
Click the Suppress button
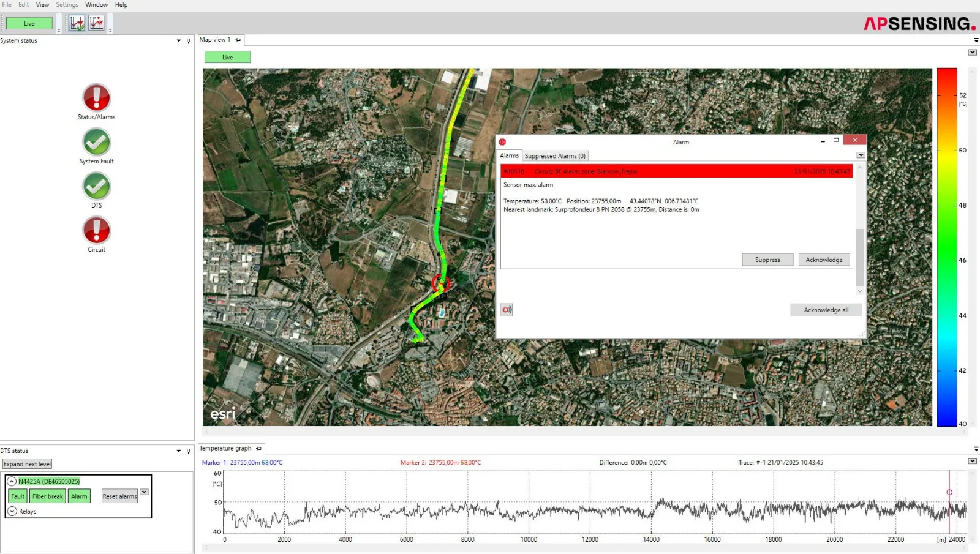767,260
